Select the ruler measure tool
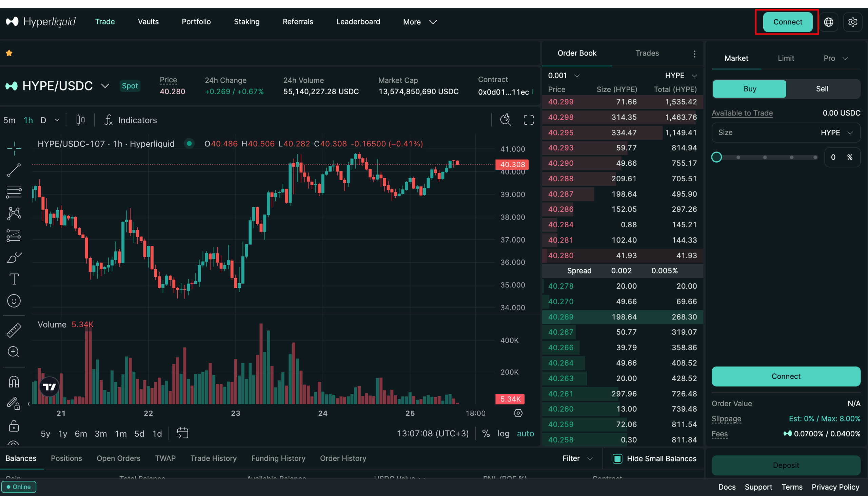The height and width of the screenshot is (496, 868). pos(14,330)
